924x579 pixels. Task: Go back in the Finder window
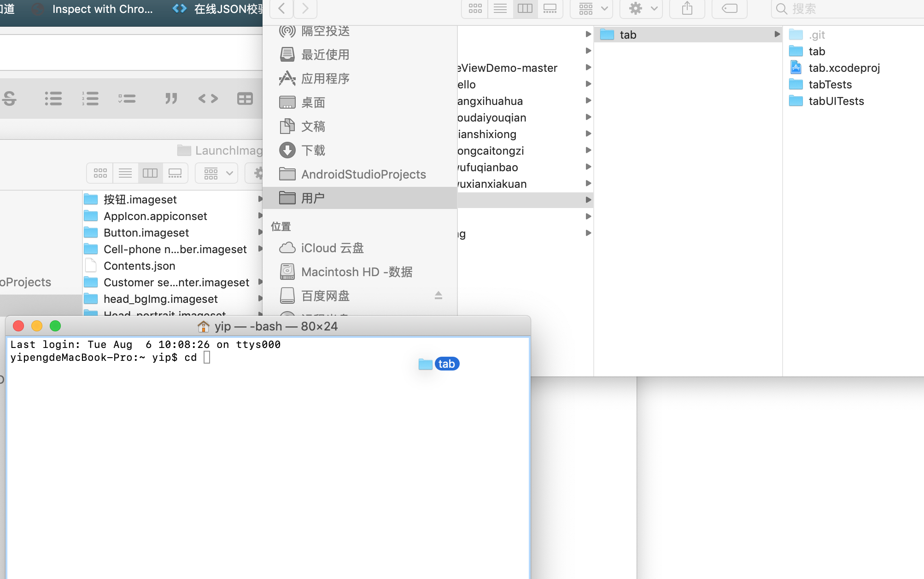(282, 8)
